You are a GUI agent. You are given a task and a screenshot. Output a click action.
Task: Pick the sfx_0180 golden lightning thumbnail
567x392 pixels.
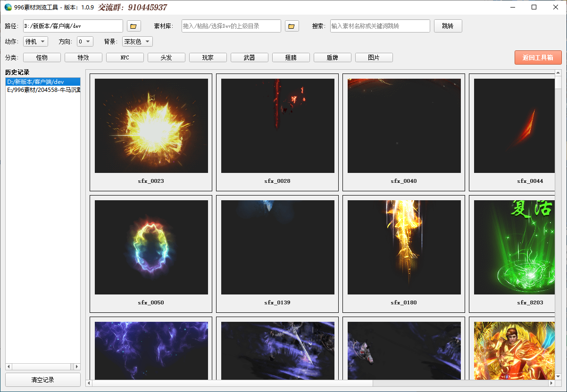pyautogui.click(x=404, y=247)
